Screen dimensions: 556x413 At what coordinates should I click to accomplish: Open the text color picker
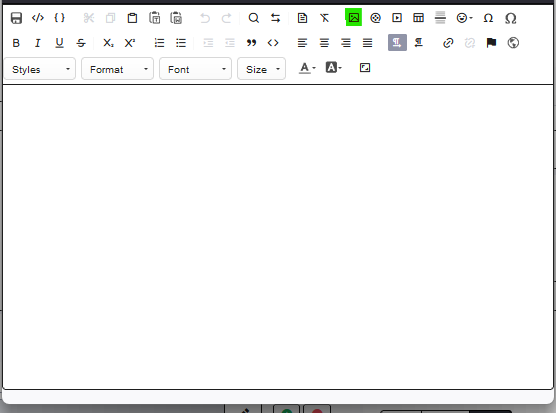tap(307, 68)
